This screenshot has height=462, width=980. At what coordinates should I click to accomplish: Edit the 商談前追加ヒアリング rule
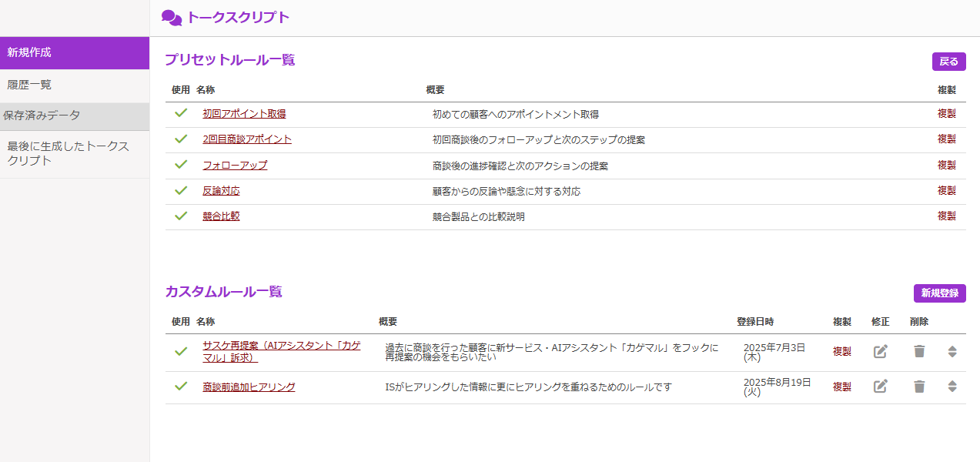point(881,387)
